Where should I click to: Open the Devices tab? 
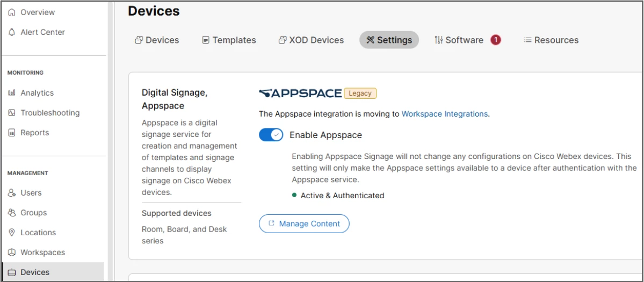coord(157,40)
